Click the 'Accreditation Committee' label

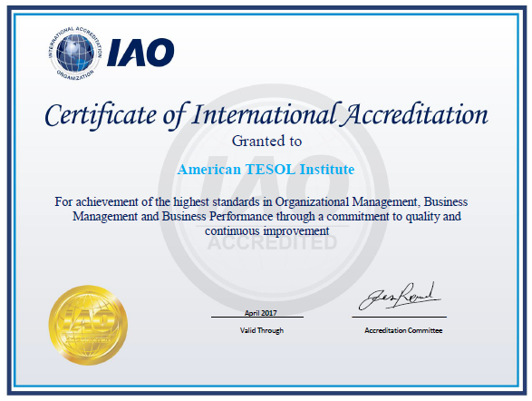coord(403,330)
